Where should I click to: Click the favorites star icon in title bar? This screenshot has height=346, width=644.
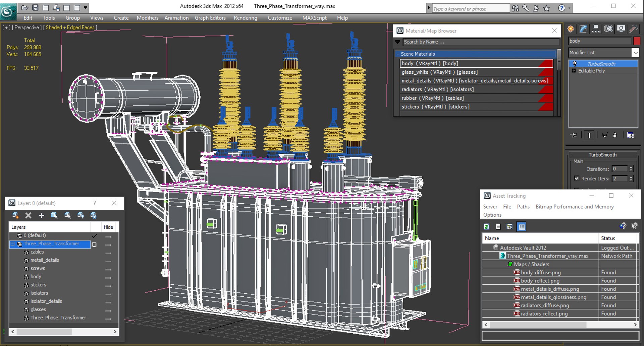coord(546,8)
